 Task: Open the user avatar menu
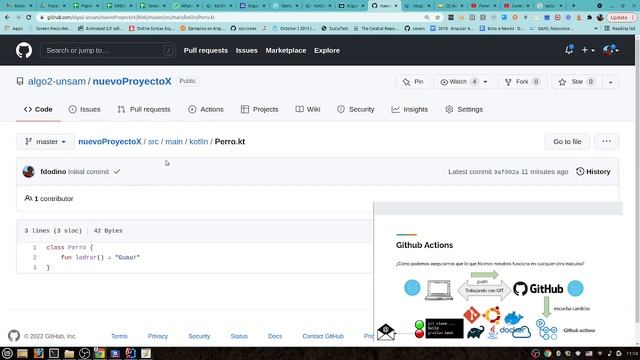(x=611, y=50)
